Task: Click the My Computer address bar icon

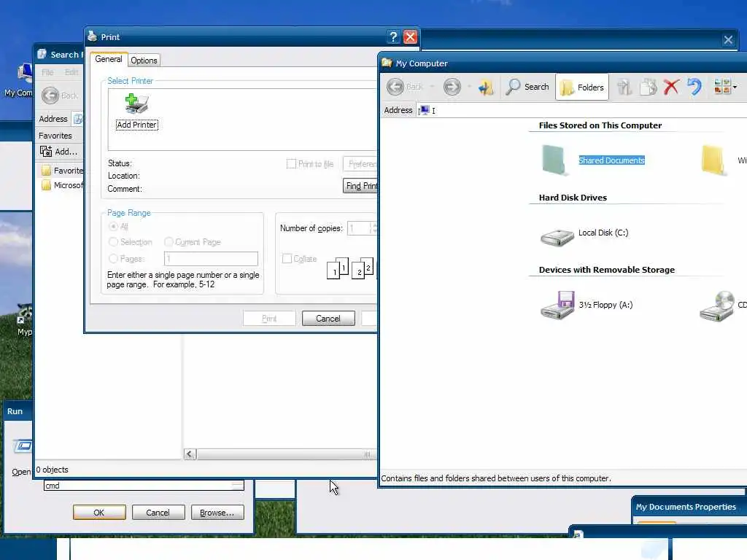Action: (424, 111)
